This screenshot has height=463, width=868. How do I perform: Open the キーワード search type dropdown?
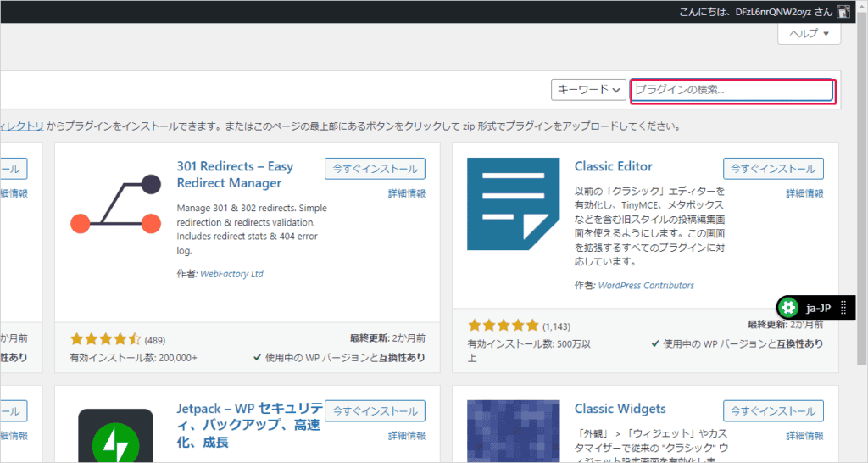[x=588, y=90]
